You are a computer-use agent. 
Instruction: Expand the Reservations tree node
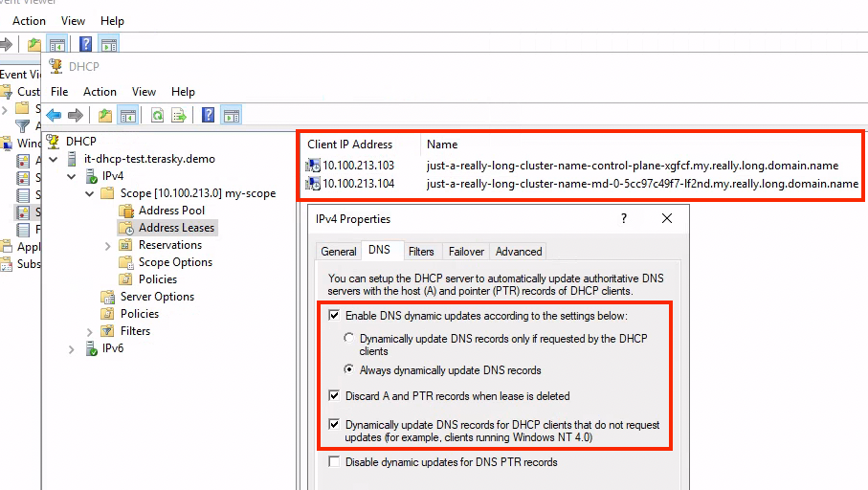pos(108,246)
